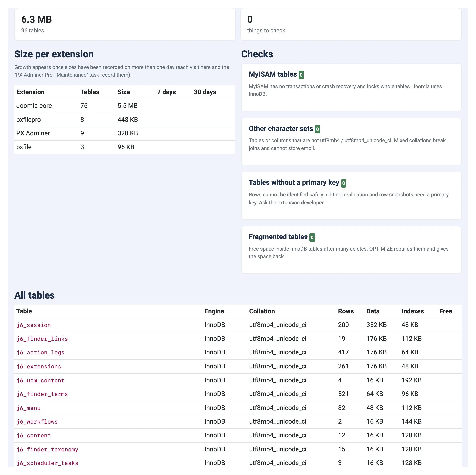This screenshot has width=476, height=475.
Task: Click the MyISAM tables count badge
Action: tap(301, 75)
